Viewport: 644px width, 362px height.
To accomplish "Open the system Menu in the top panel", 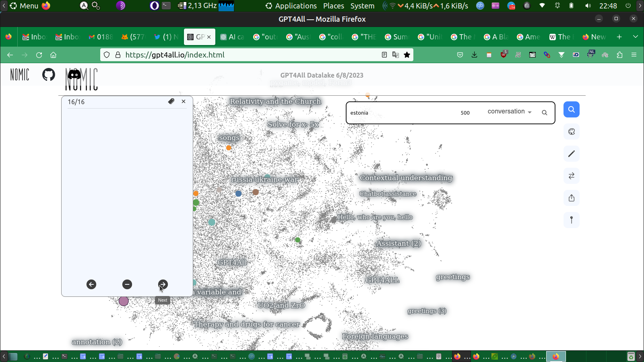I will [x=24, y=6].
